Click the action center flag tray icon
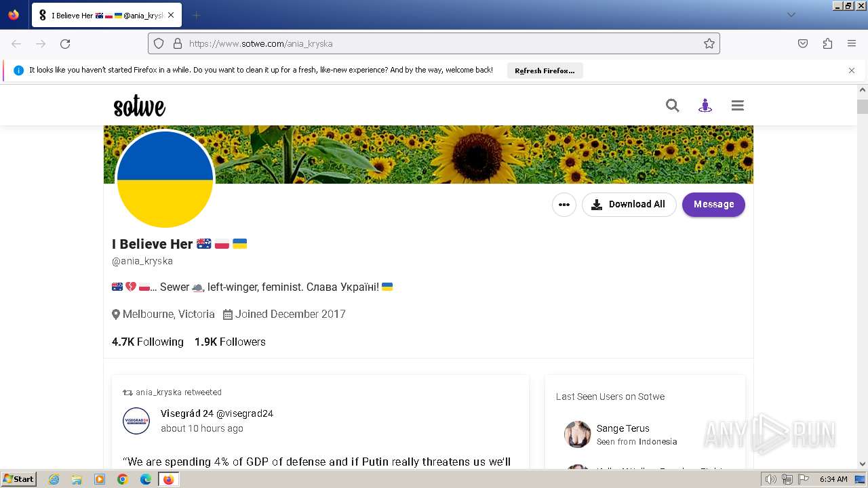Viewport: 868px width, 488px height. (804, 479)
